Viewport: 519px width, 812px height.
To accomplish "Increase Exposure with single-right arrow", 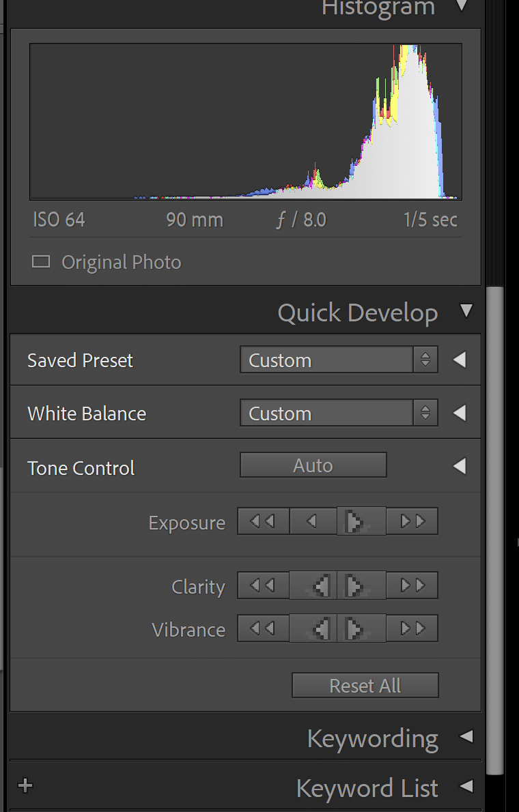I will coord(361,521).
